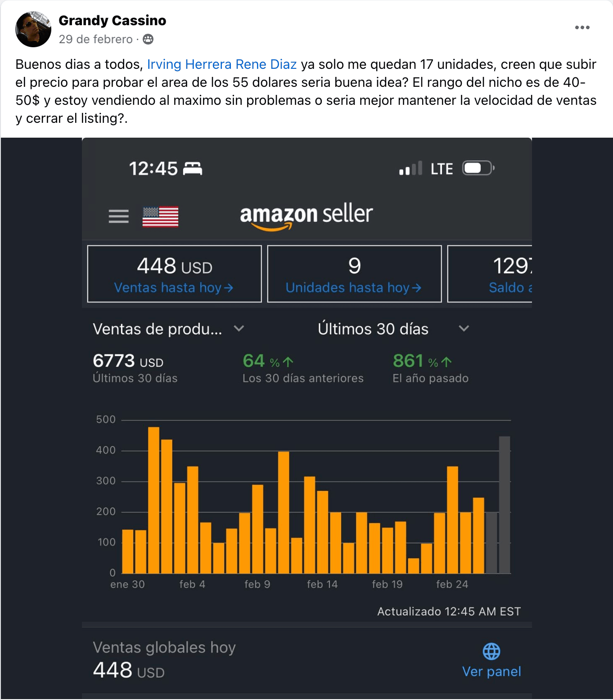
Task: Click the 29 de febrero post date
Action: [95, 40]
